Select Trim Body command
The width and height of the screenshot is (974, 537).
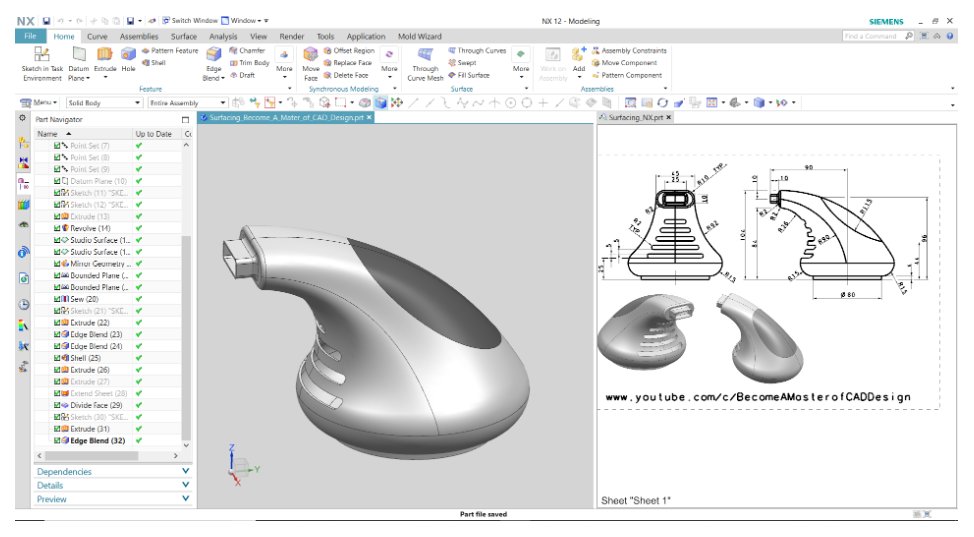tap(249, 63)
